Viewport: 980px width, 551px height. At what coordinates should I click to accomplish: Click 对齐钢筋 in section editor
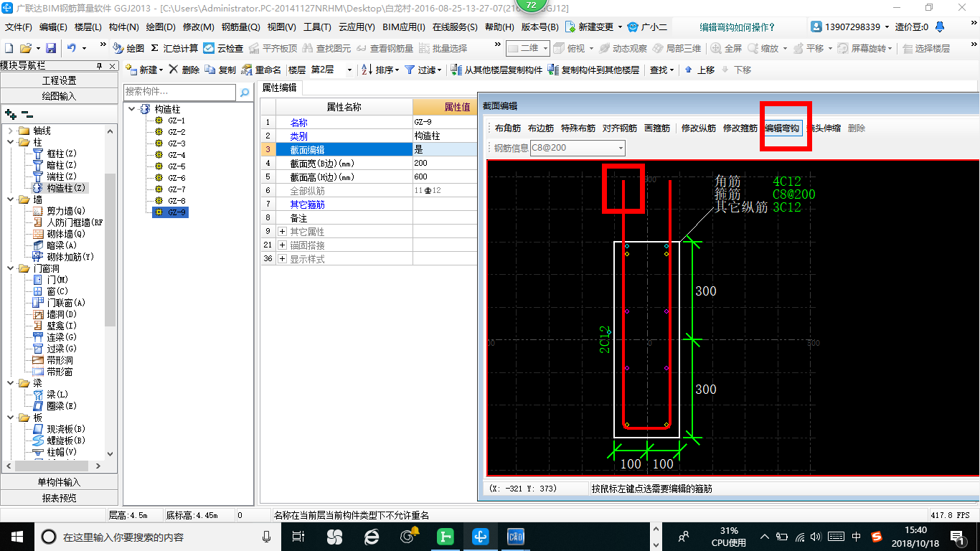pos(620,128)
